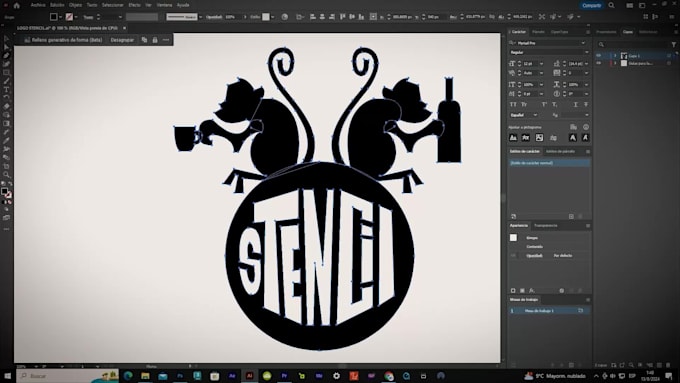
Task: Open the search magnifier at top right
Action: click(x=611, y=5)
